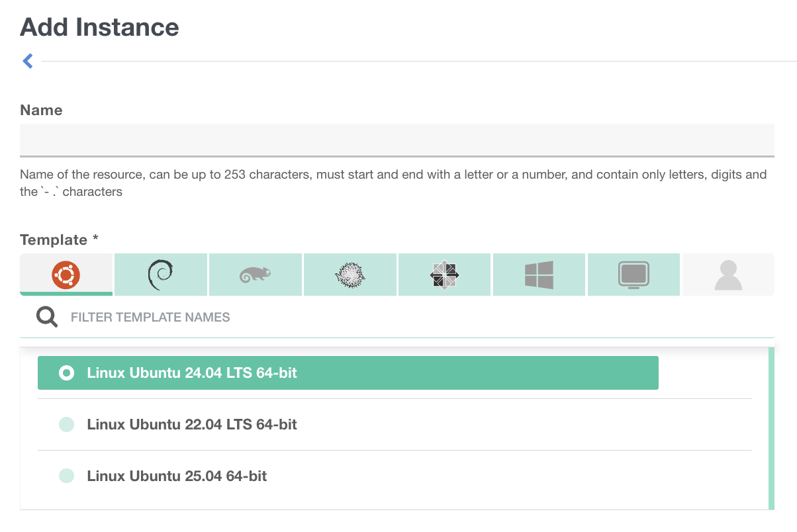Click the Linux Ubuntu 24.04 LTS 64-bit label
The image size is (797, 532).
192,373
